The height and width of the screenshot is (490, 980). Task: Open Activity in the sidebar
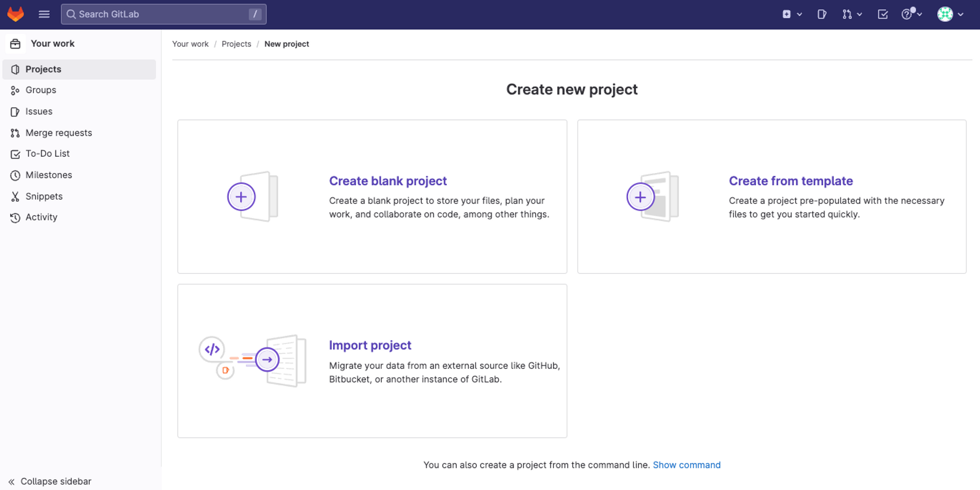[79, 217]
